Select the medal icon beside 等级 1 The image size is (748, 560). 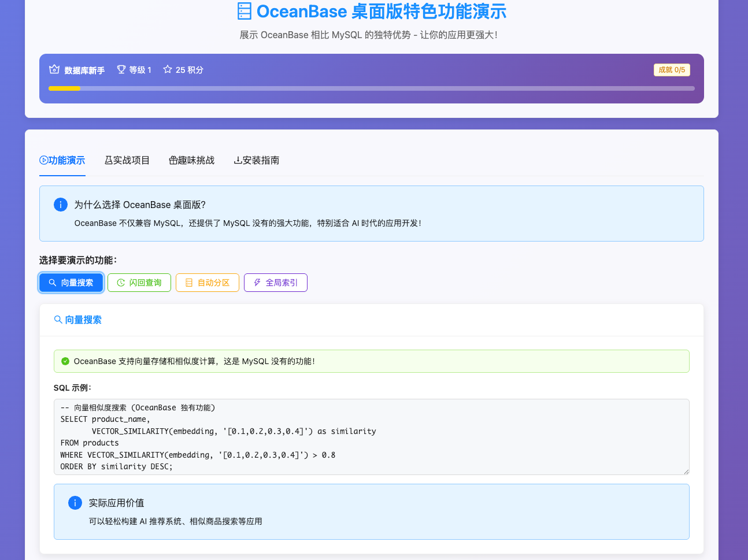(x=120, y=69)
